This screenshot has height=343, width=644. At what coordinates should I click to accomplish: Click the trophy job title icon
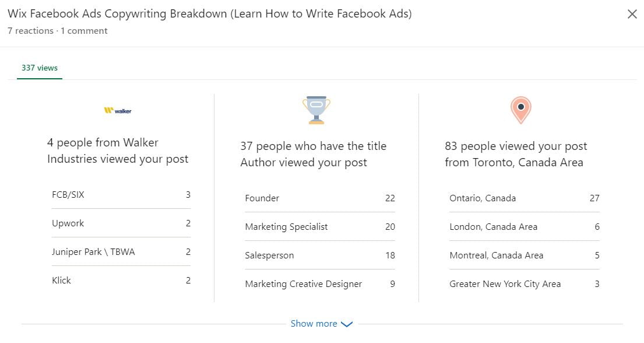tap(316, 110)
